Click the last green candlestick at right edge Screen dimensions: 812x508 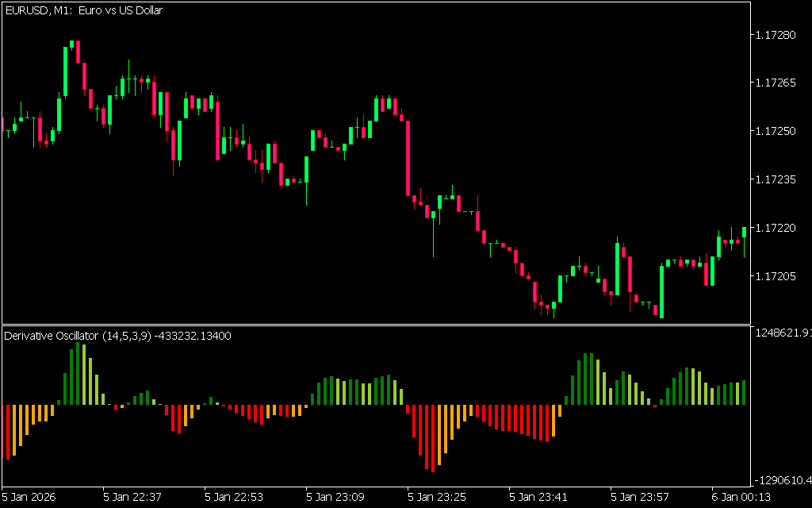point(744,232)
